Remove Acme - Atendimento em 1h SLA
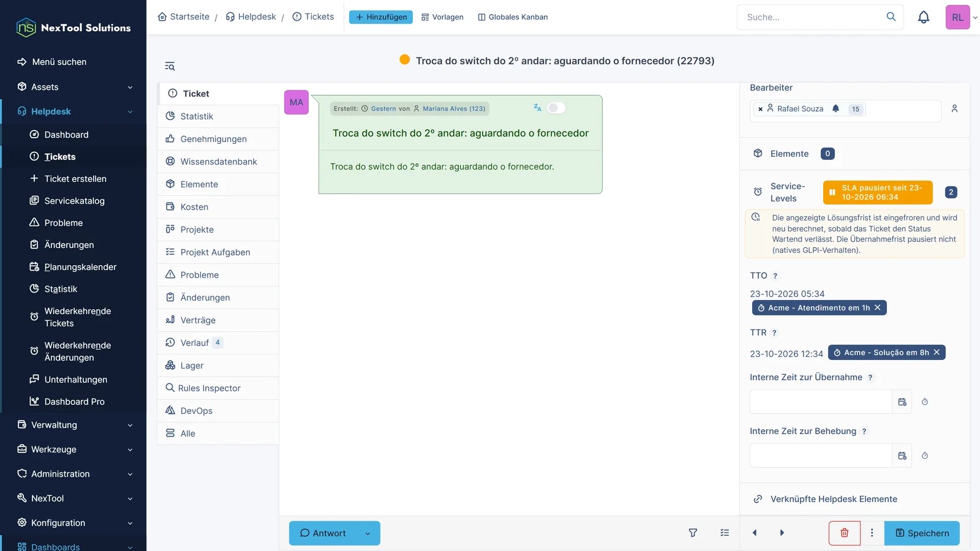This screenshot has height=551, width=980. (x=878, y=307)
